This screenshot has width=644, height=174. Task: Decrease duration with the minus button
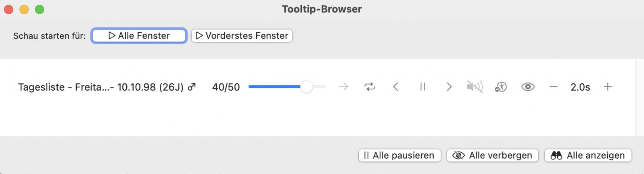tap(553, 87)
